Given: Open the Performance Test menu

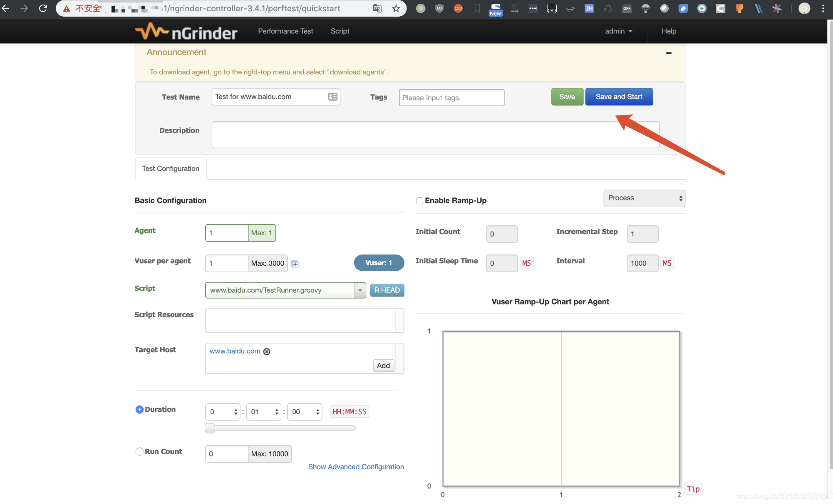Looking at the screenshot, I should [285, 31].
